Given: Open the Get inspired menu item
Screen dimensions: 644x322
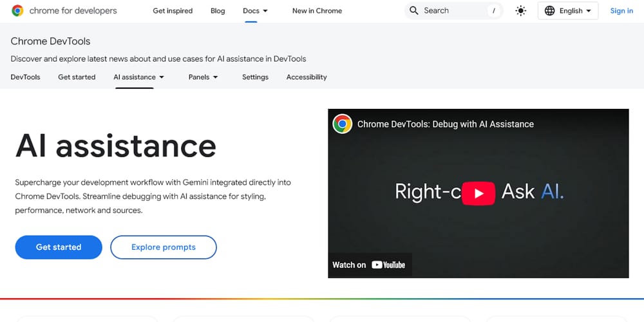Looking at the screenshot, I should pyautogui.click(x=173, y=11).
